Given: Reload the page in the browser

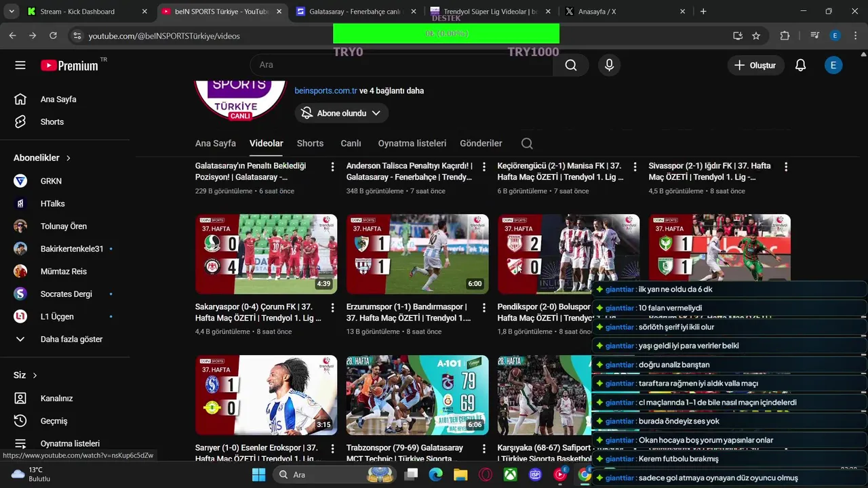Looking at the screenshot, I should [x=53, y=36].
